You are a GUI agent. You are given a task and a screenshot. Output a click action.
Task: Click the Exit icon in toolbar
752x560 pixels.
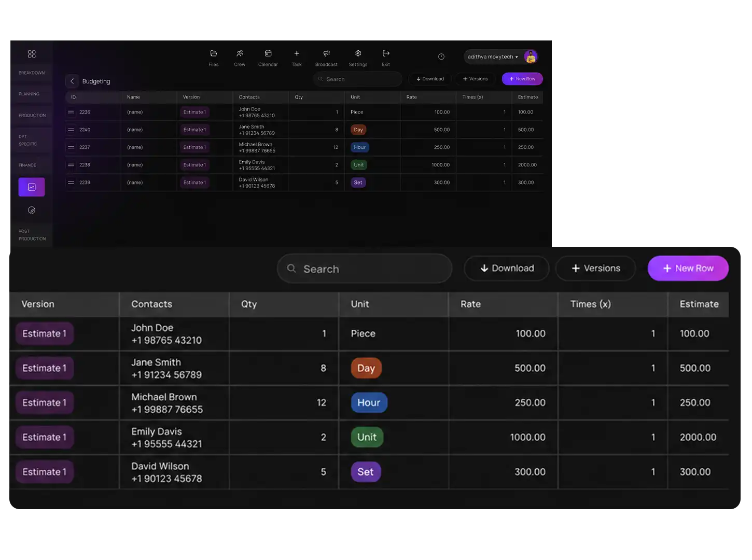(x=386, y=53)
